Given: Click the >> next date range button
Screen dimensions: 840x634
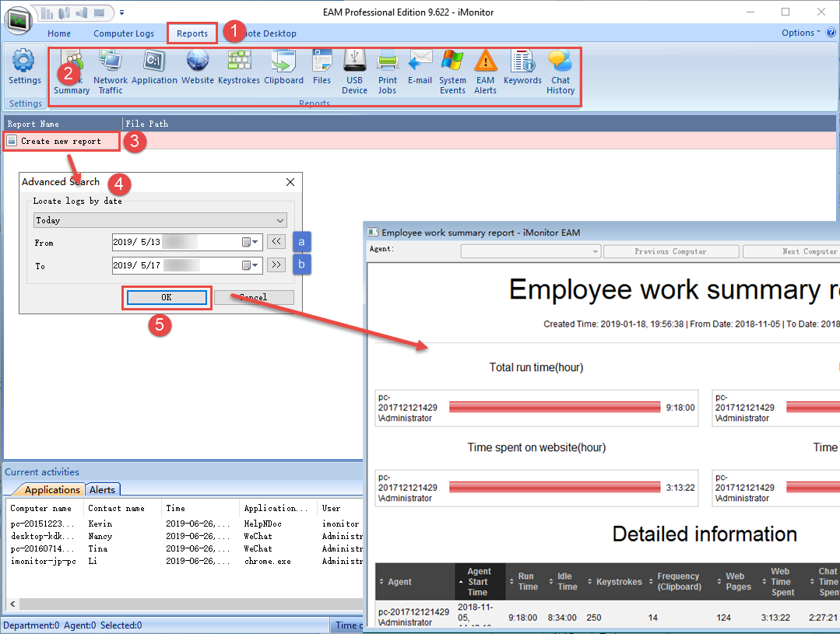Looking at the screenshot, I should (x=276, y=264).
